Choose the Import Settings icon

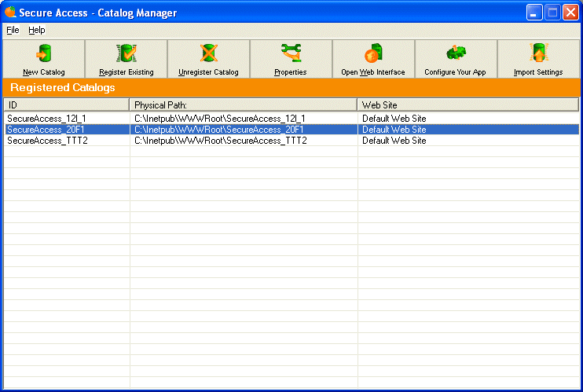(538, 54)
